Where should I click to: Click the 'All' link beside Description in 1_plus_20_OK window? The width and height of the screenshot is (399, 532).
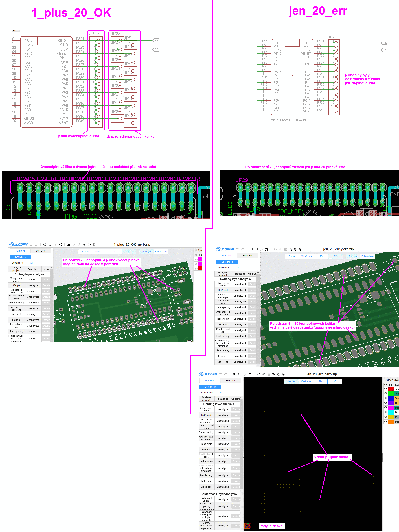31,263
